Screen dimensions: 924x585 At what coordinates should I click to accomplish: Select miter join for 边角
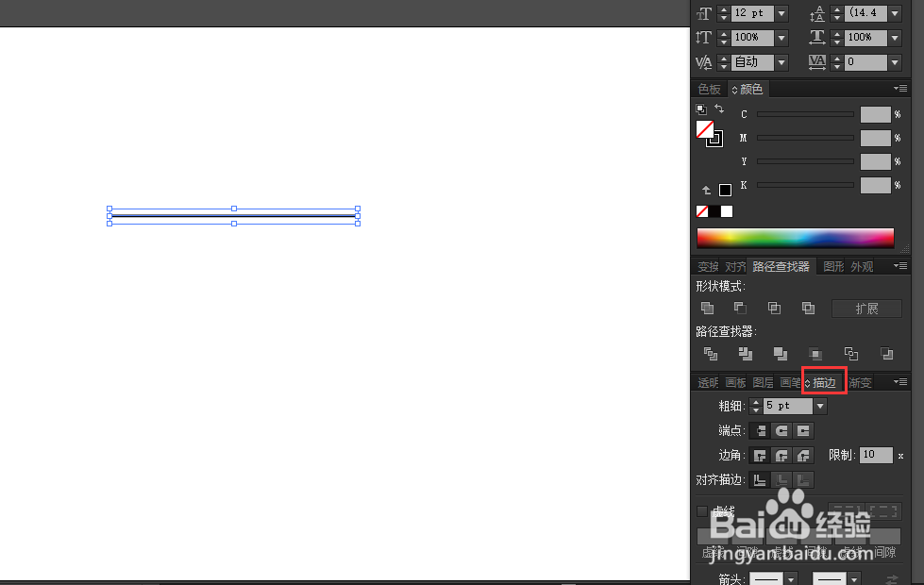(760, 456)
